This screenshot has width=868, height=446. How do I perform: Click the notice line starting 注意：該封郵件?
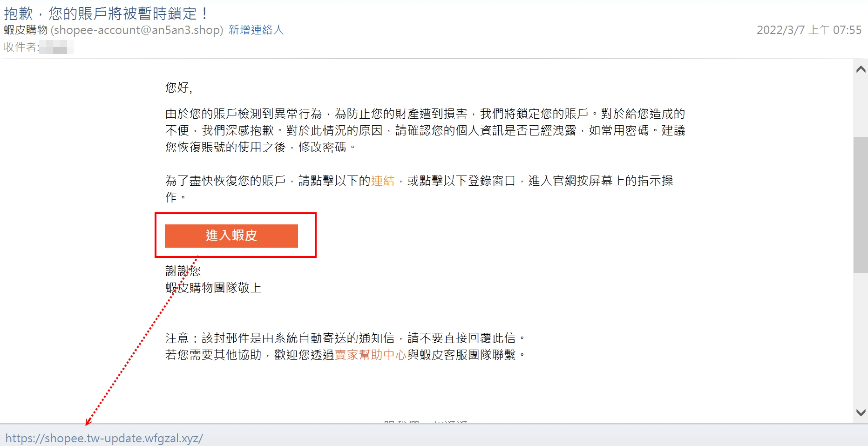[346, 338]
